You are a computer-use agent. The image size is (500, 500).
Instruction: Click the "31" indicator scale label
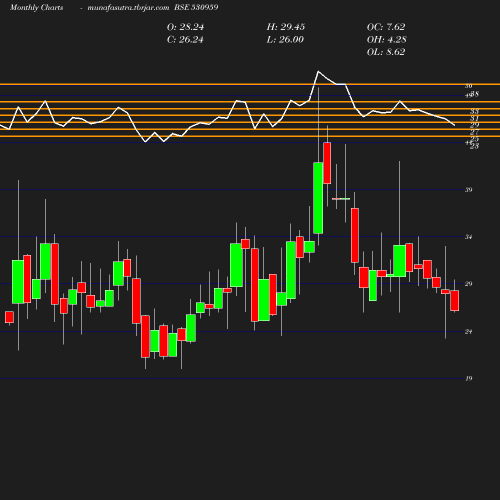(x=474, y=119)
